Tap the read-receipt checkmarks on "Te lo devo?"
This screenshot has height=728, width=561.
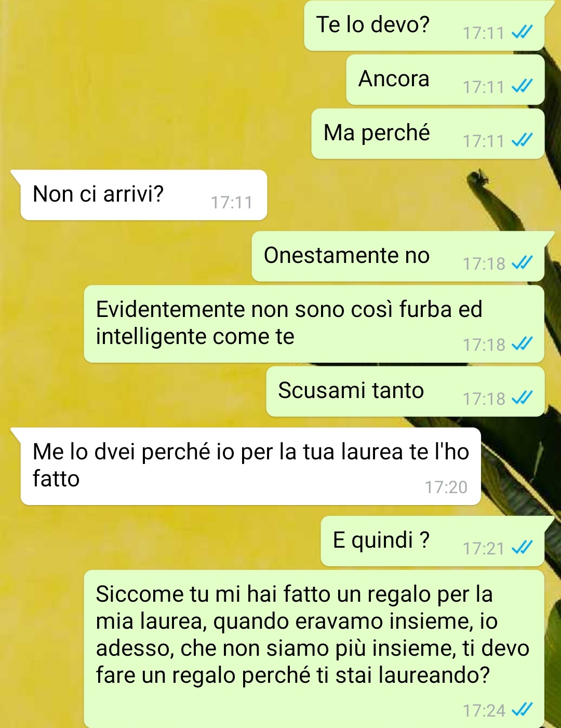click(522, 33)
